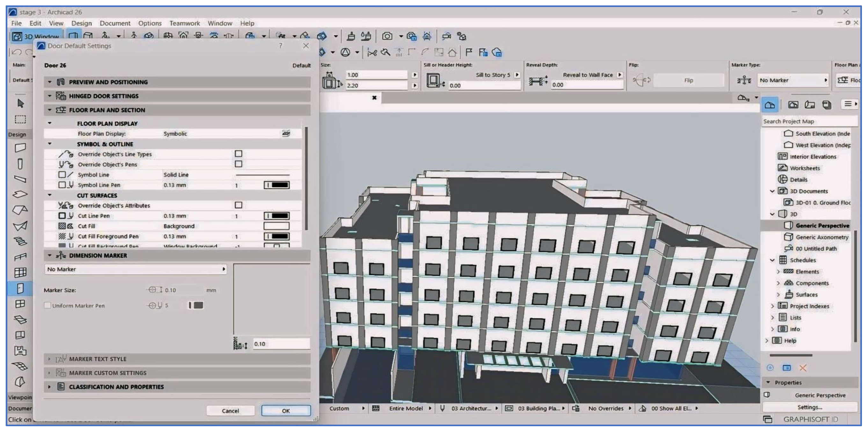Open the Help menu
The width and height of the screenshot is (868, 431).
point(247,23)
